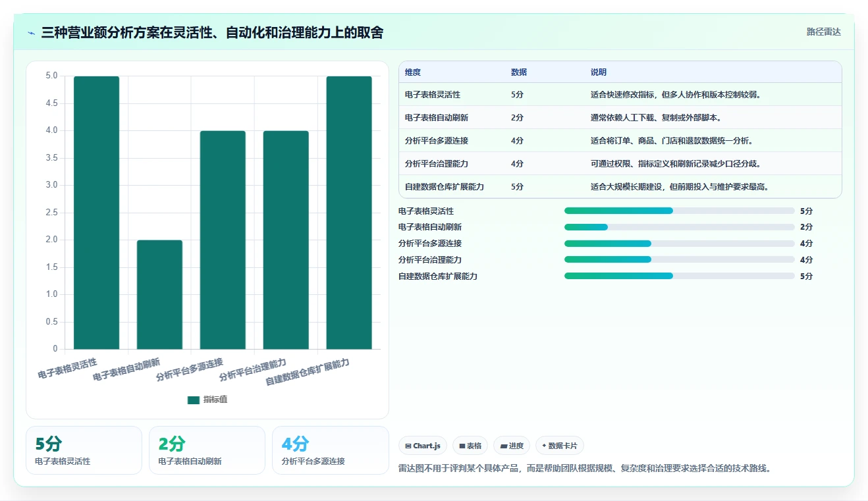Click the 维度 column header
868x501 pixels.
[413, 72]
